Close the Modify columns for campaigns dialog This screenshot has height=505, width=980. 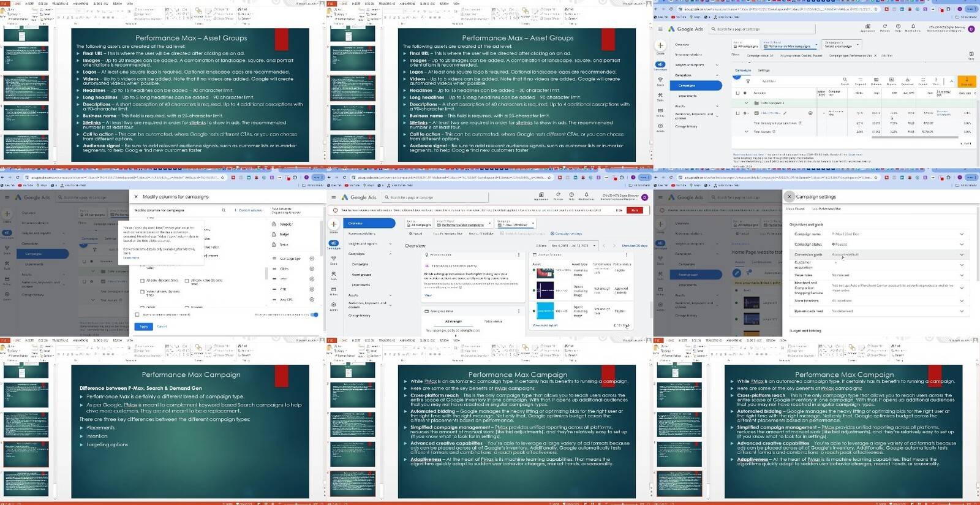tap(136, 197)
